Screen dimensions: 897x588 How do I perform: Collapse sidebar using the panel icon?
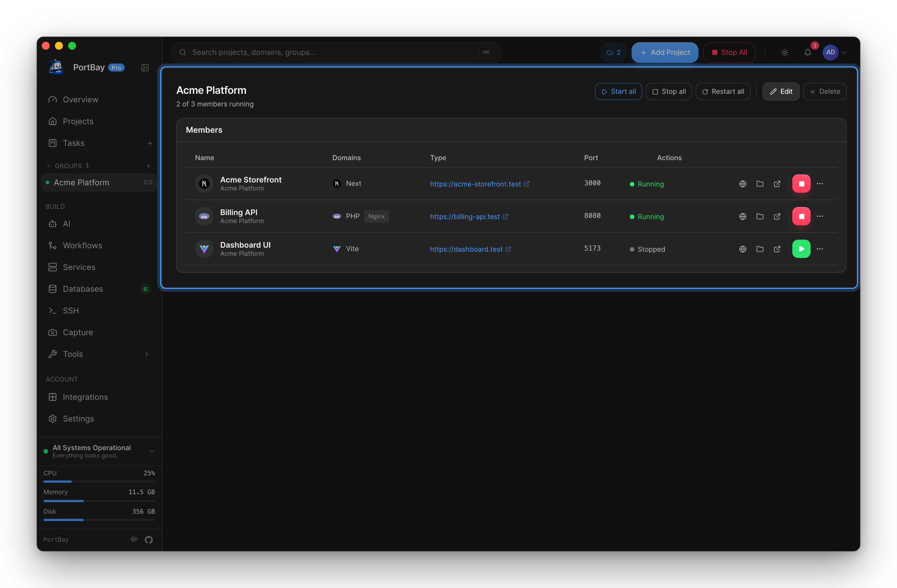[x=145, y=68]
